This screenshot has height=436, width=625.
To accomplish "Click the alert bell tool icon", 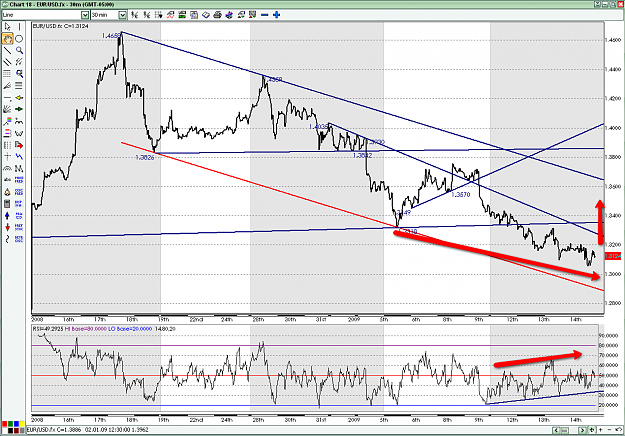I will [7, 192].
